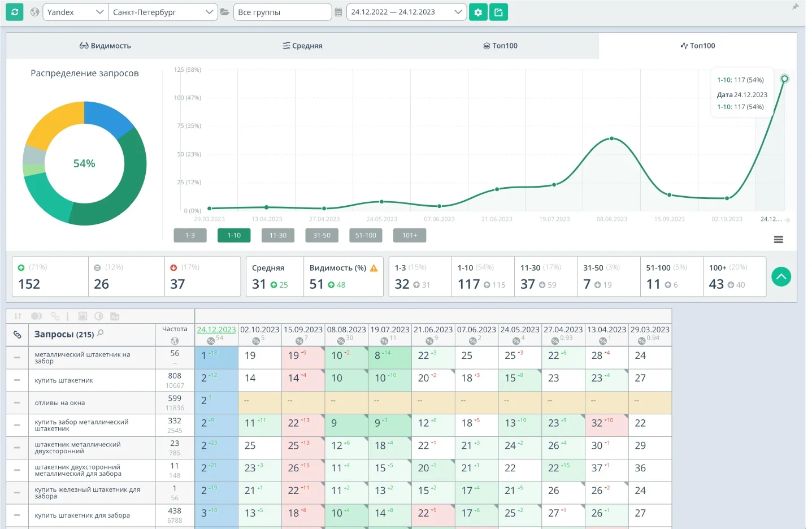Open the green settings gear button

478,12
